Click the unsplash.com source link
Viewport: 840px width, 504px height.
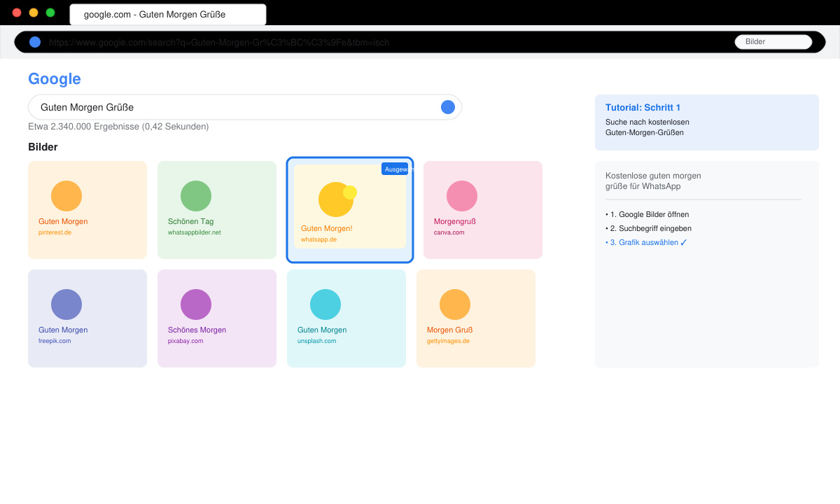[x=317, y=341]
